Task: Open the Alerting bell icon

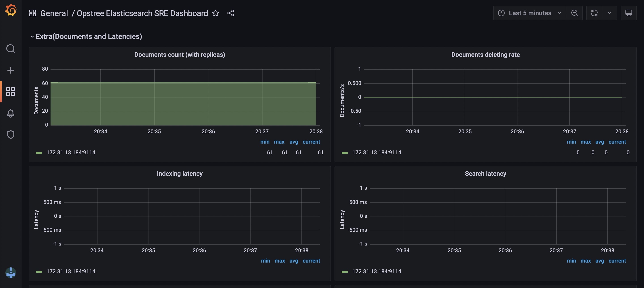Action: [11, 113]
